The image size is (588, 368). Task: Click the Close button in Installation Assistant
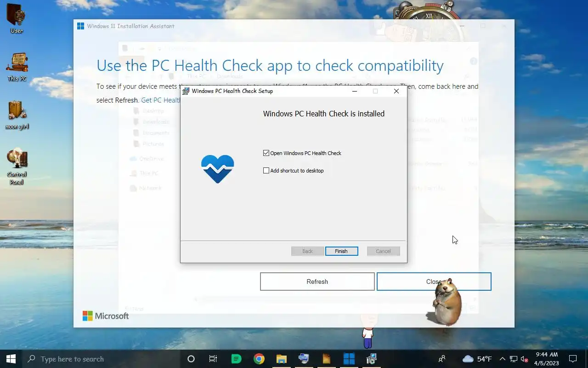434,282
